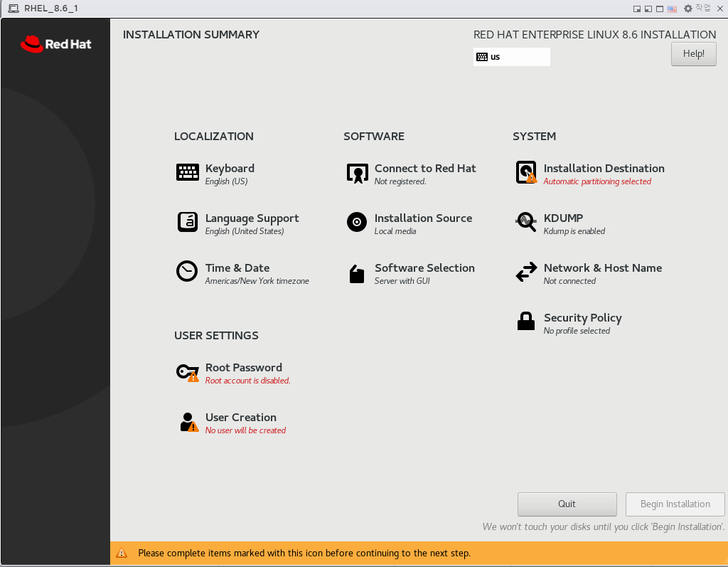Click the Security Policy padlock icon
Screen dimensions: 728x567
point(526,321)
